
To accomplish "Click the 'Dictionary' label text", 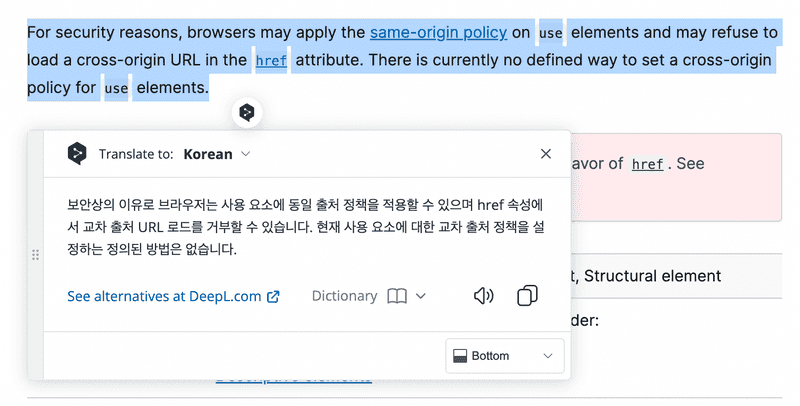I will click(x=344, y=296).
